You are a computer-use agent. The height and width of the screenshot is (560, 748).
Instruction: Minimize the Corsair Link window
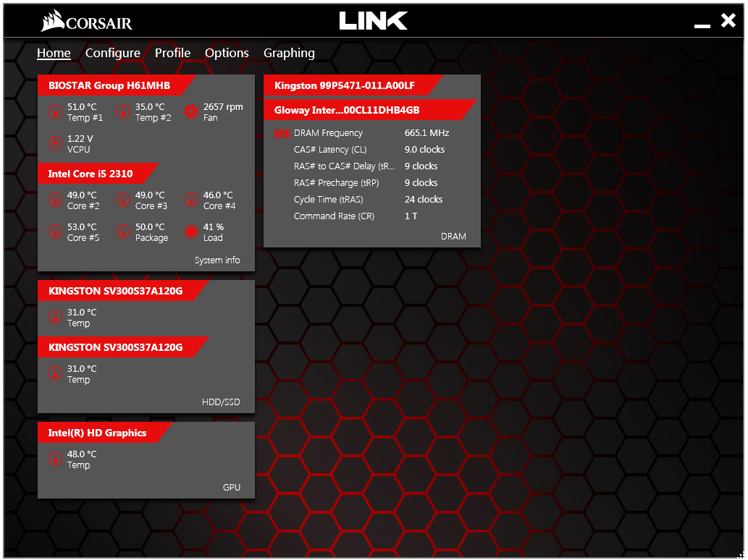point(702,24)
